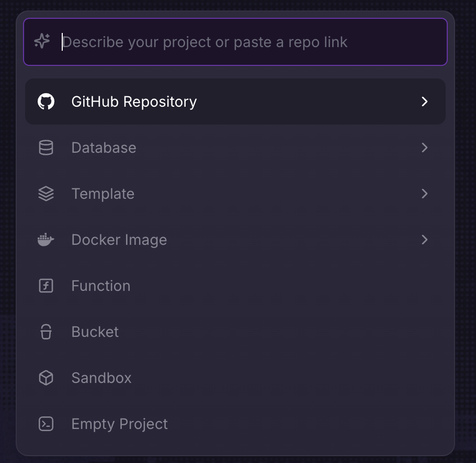Click the Template layers icon
This screenshot has width=476, height=463.
tap(46, 194)
